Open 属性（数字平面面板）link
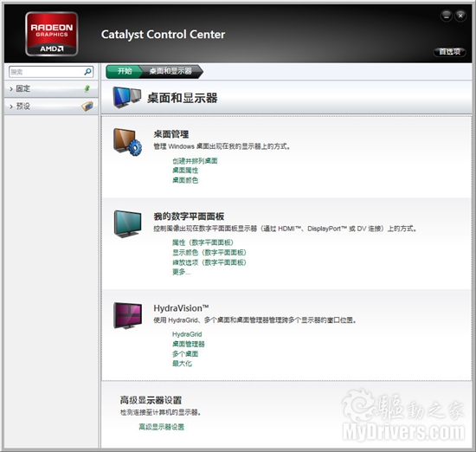 [203, 242]
